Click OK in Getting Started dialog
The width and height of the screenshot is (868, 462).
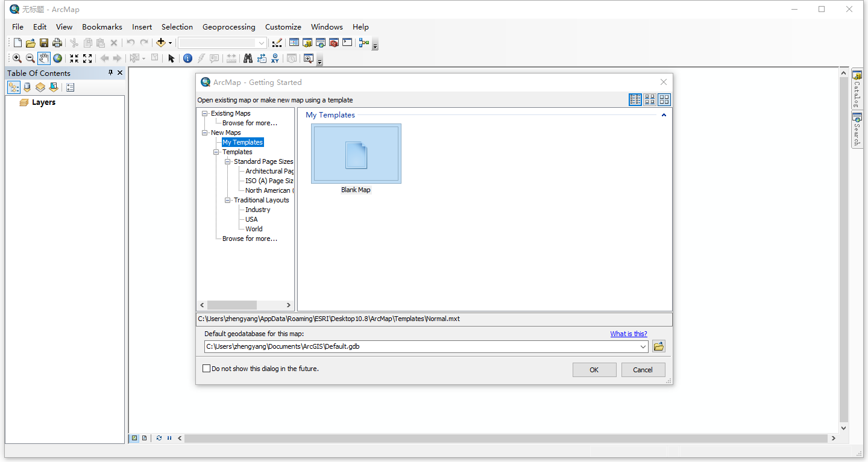(x=594, y=370)
